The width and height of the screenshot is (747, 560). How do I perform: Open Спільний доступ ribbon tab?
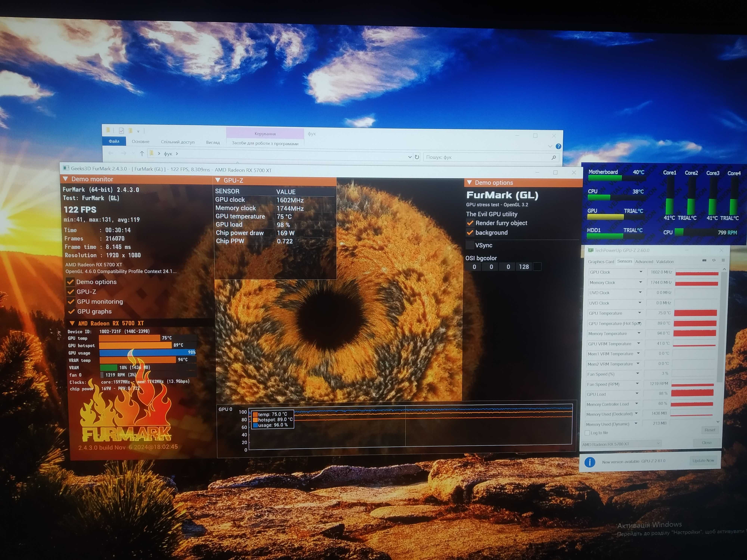178,142
